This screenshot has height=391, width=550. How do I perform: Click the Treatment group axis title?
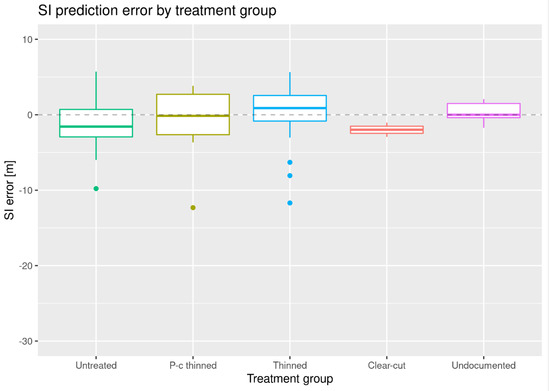[x=290, y=379]
